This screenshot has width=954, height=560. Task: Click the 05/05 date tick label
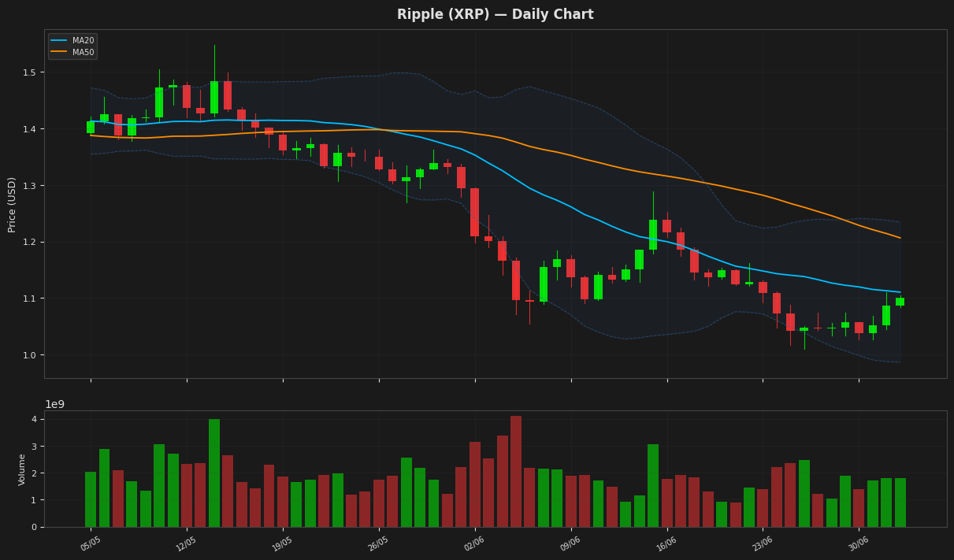pos(91,543)
